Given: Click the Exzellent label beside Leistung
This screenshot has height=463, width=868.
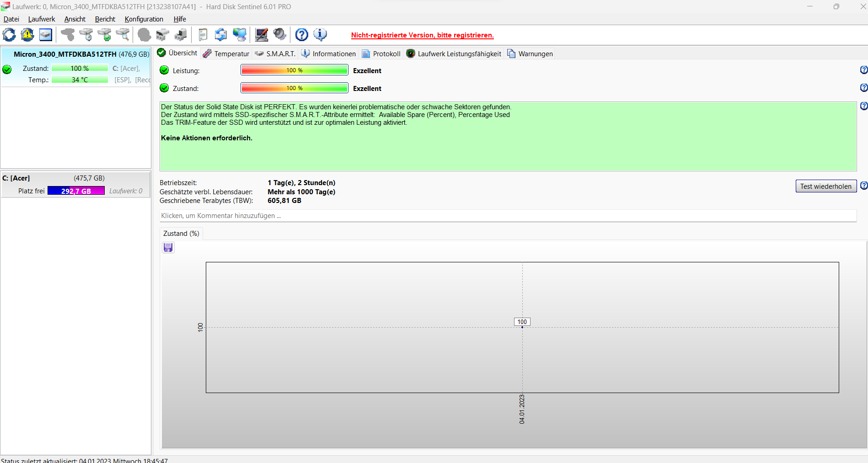Looking at the screenshot, I should point(367,70).
